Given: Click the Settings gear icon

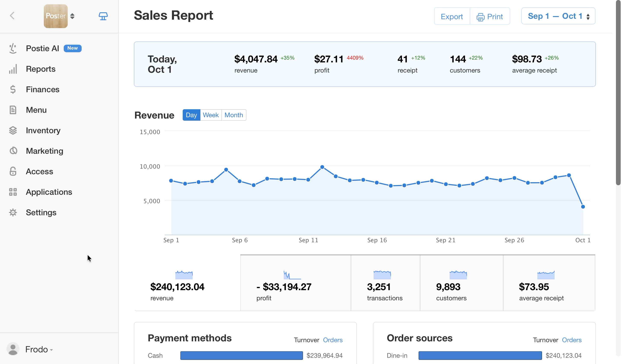Looking at the screenshot, I should coord(13,212).
